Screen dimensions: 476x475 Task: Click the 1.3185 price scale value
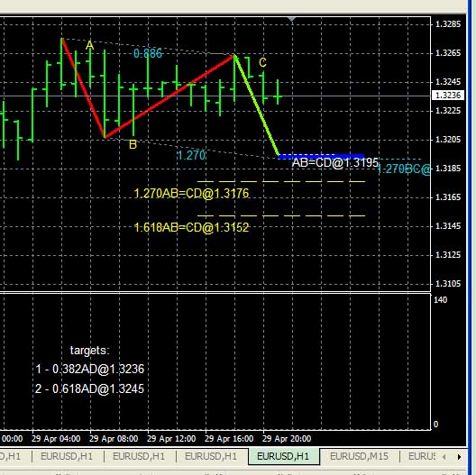coord(448,169)
